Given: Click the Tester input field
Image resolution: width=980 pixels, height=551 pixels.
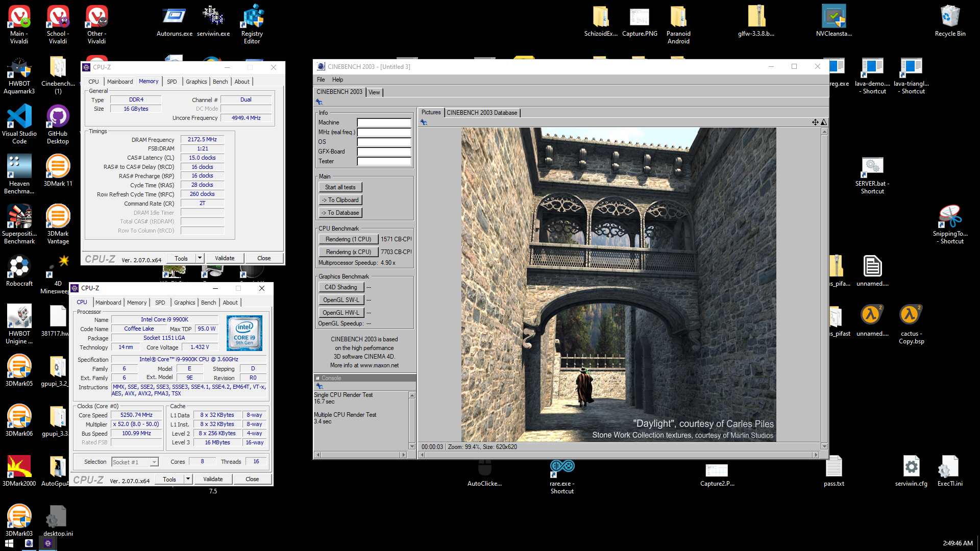Looking at the screenshot, I should click(384, 161).
